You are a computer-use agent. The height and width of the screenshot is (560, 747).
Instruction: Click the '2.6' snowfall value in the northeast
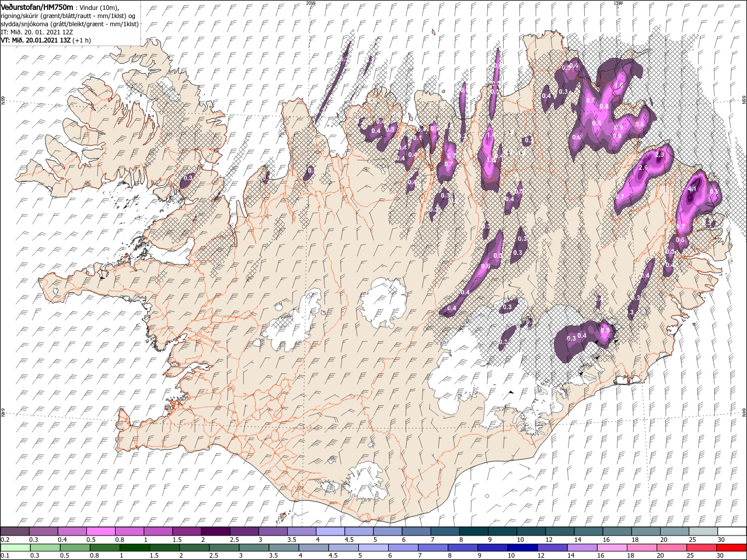coord(644,167)
